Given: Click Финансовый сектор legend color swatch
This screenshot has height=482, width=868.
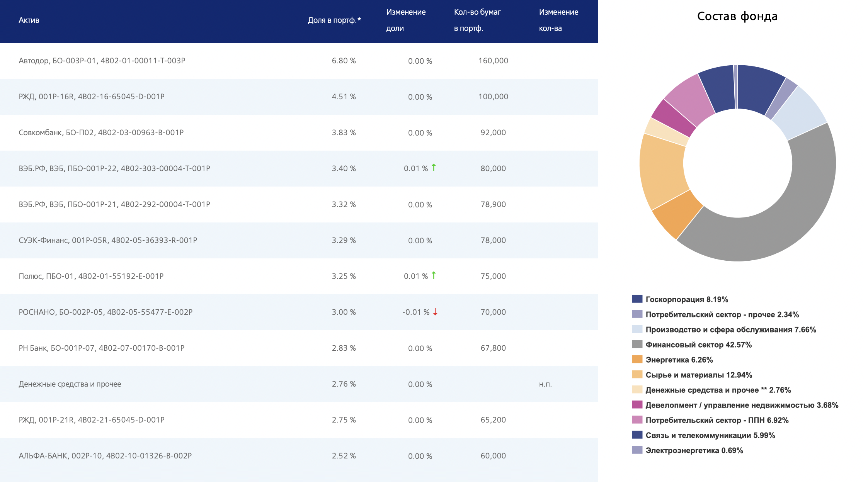Looking at the screenshot, I should click(637, 344).
